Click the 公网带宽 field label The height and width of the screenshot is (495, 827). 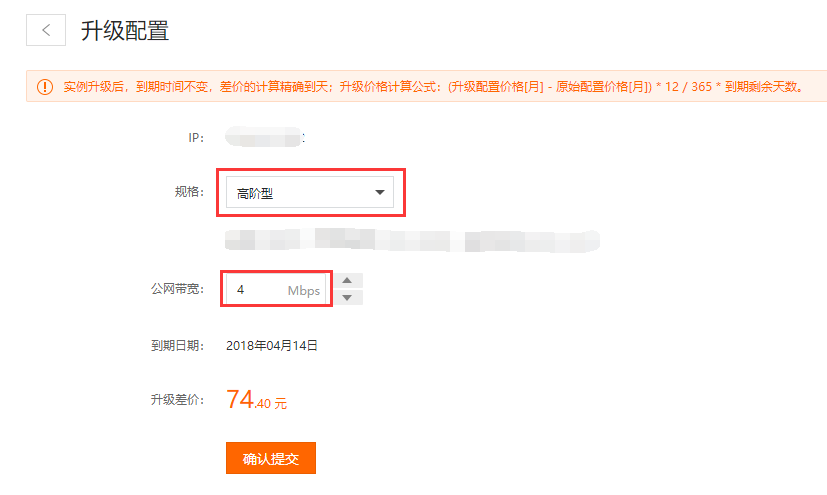click(171, 290)
